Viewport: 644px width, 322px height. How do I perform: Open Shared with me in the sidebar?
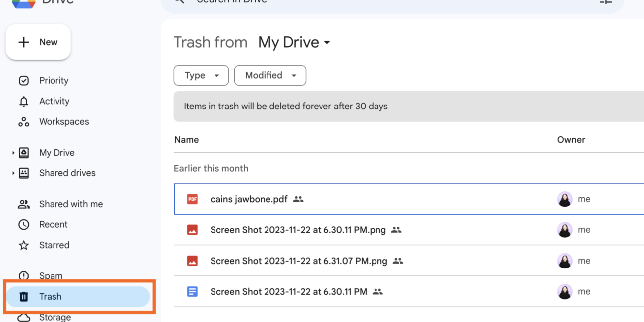71,204
